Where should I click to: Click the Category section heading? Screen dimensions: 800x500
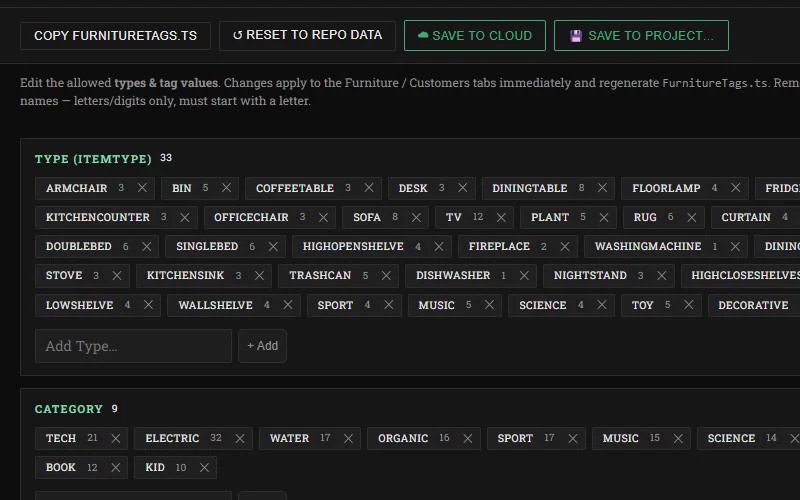tap(69, 409)
